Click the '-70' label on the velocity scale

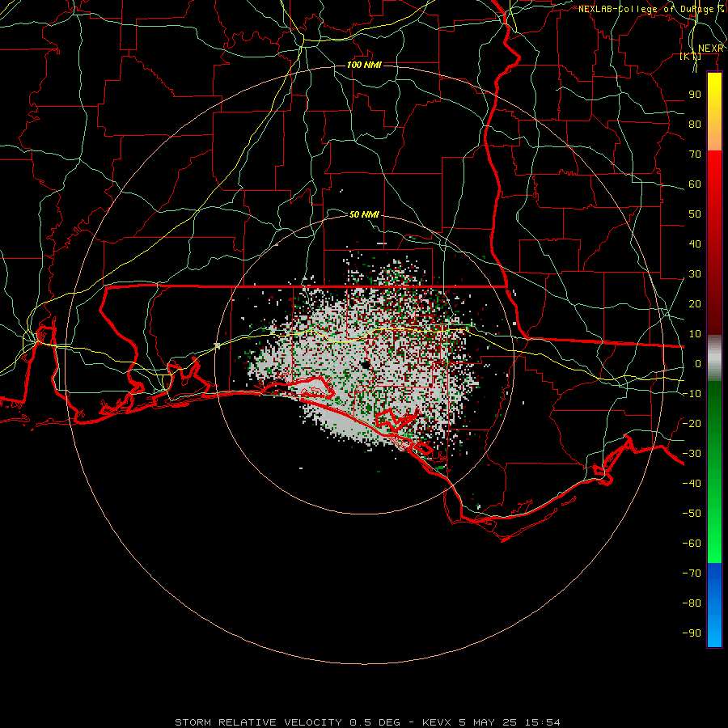692,574
